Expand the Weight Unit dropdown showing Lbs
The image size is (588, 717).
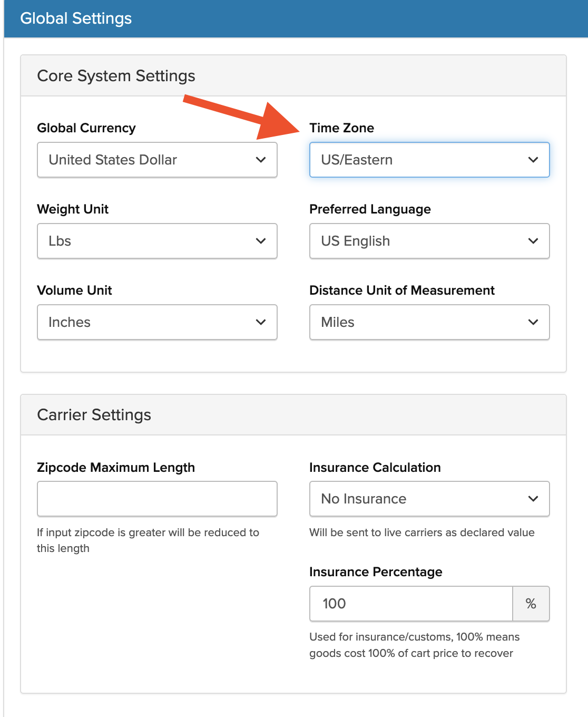click(156, 241)
